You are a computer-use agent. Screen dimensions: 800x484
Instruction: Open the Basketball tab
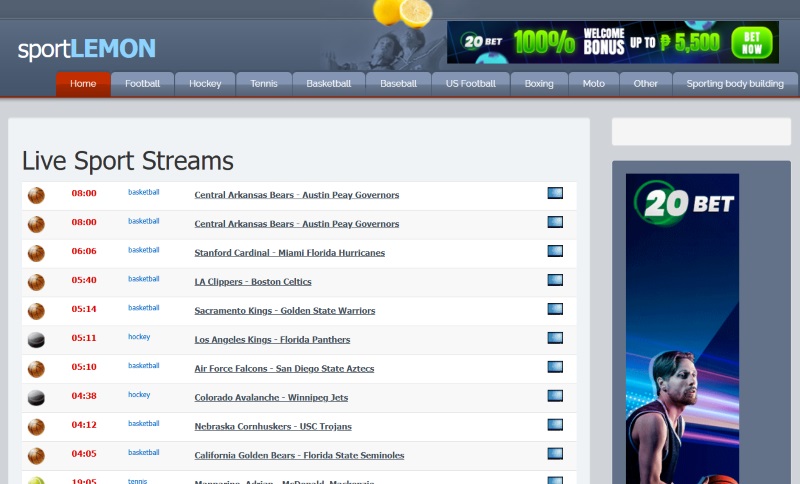point(329,84)
